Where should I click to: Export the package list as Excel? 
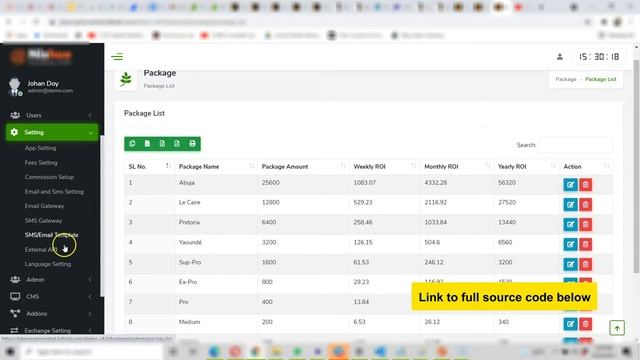point(162,144)
